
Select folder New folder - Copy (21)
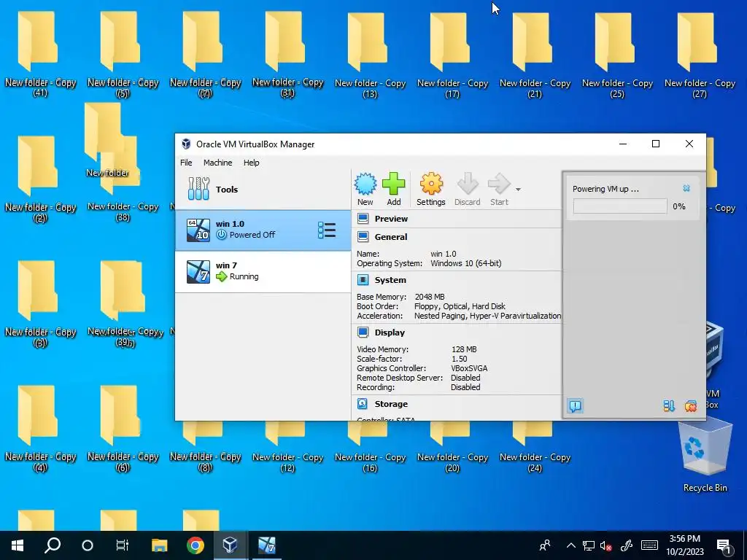click(535, 55)
